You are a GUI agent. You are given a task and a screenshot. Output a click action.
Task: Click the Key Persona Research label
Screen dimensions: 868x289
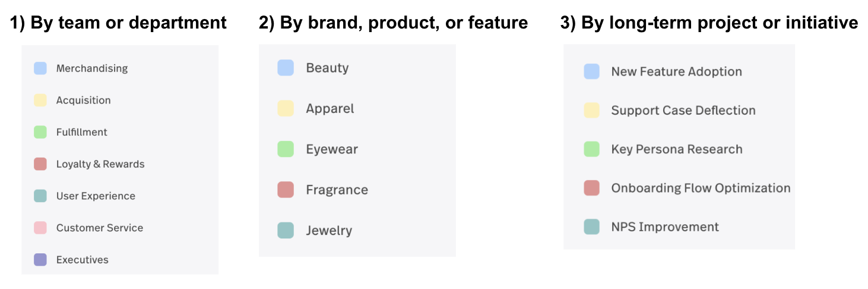coord(677,149)
